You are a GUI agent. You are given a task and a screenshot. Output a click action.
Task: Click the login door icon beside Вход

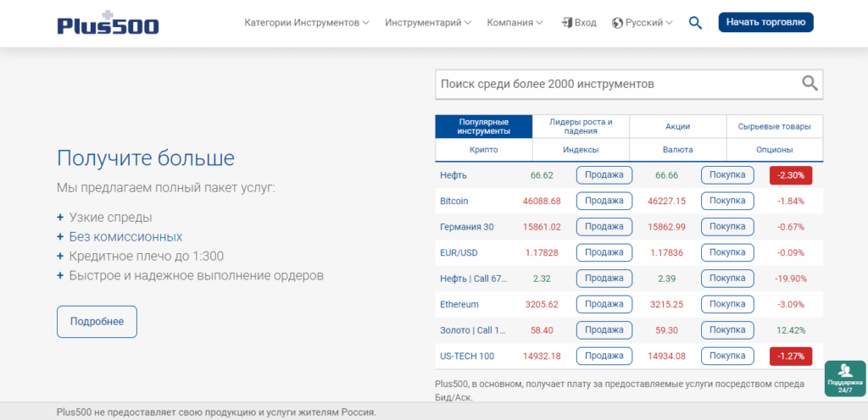point(566,23)
